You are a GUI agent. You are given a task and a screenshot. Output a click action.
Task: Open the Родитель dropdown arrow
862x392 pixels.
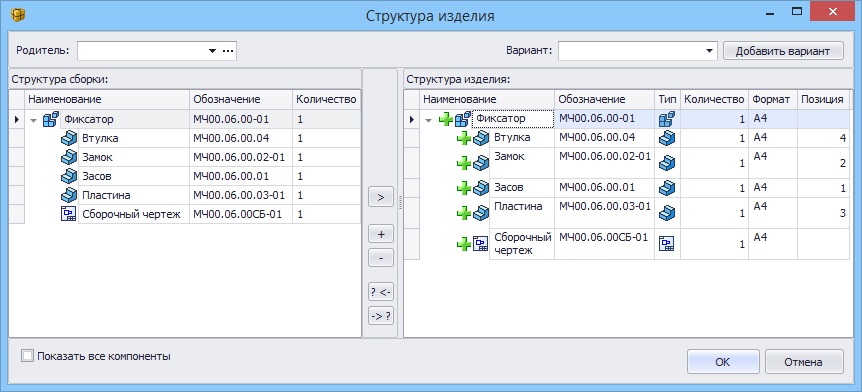click(212, 51)
